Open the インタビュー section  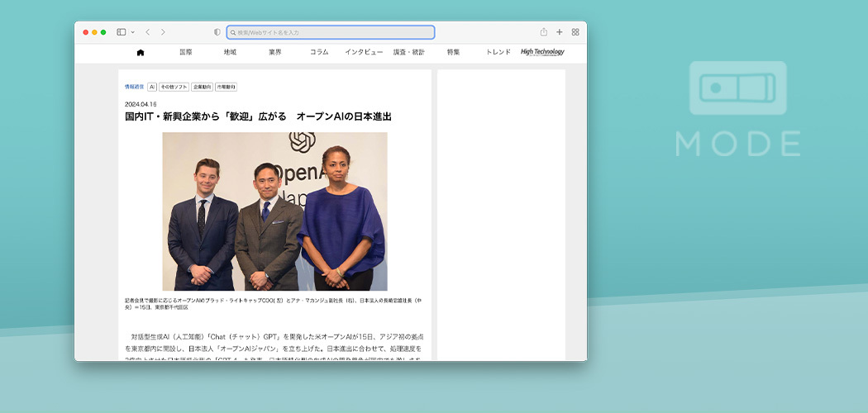coord(364,52)
